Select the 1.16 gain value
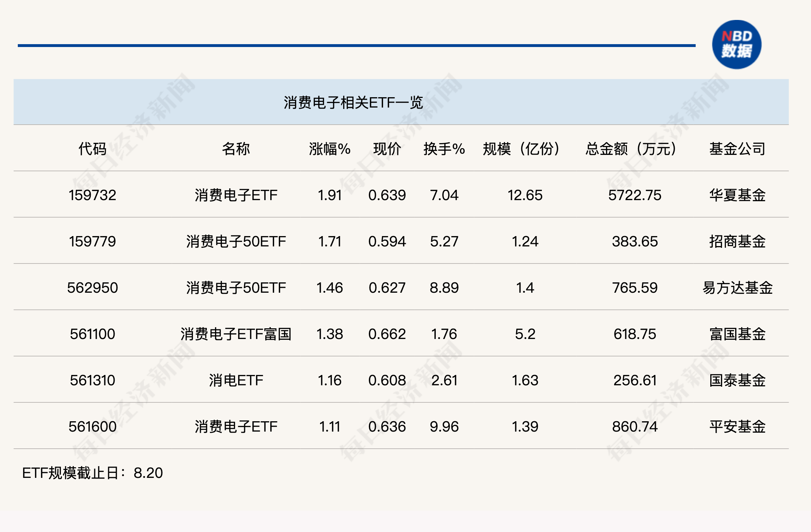 pyautogui.click(x=330, y=380)
